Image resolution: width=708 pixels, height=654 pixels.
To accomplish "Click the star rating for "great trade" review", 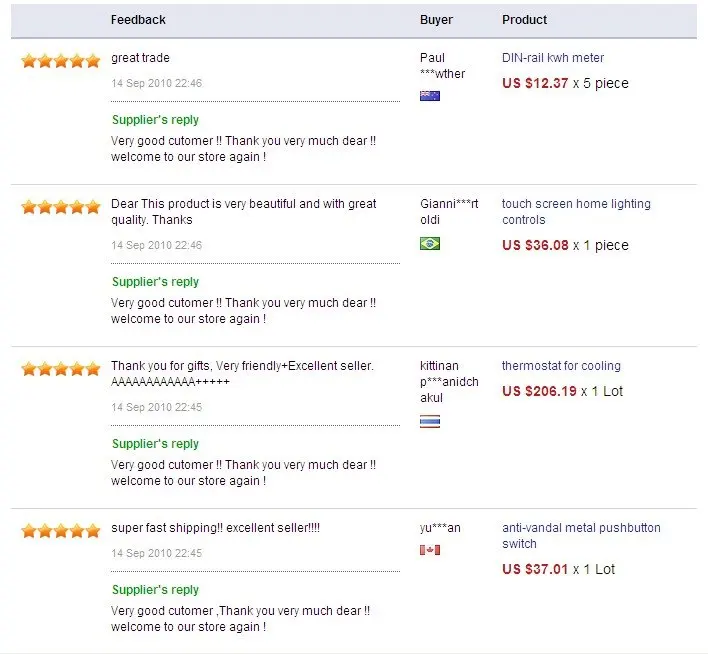I will tap(61, 60).
